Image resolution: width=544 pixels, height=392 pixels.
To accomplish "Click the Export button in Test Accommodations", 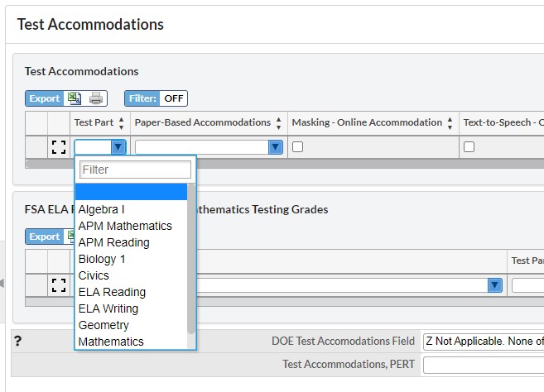I will click(44, 98).
